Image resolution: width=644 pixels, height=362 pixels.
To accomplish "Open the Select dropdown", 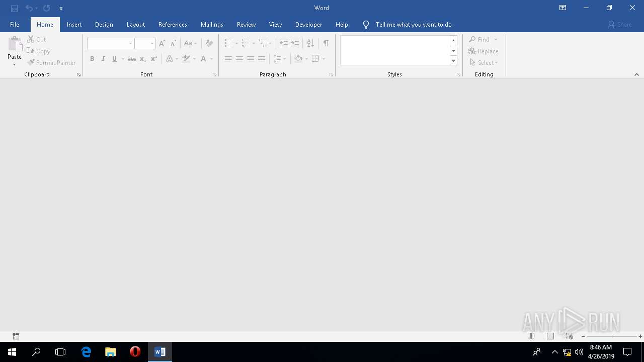I will coord(484,63).
